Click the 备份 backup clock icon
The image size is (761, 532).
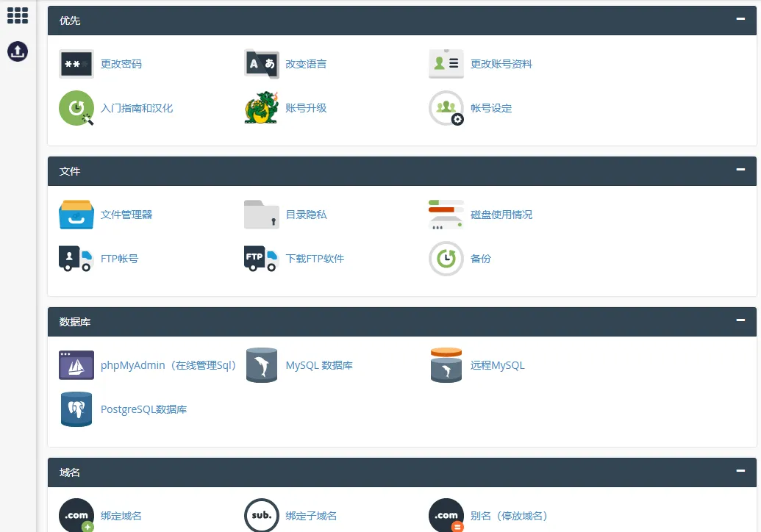coord(446,259)
